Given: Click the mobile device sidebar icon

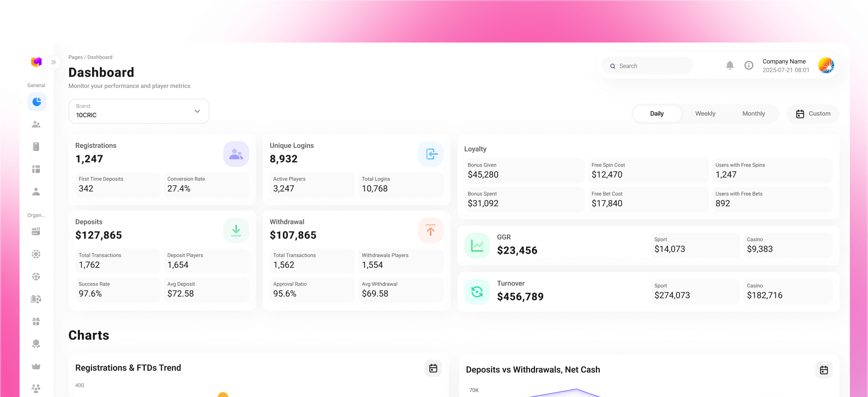Looking at the screenshot, I should point(37,146).
